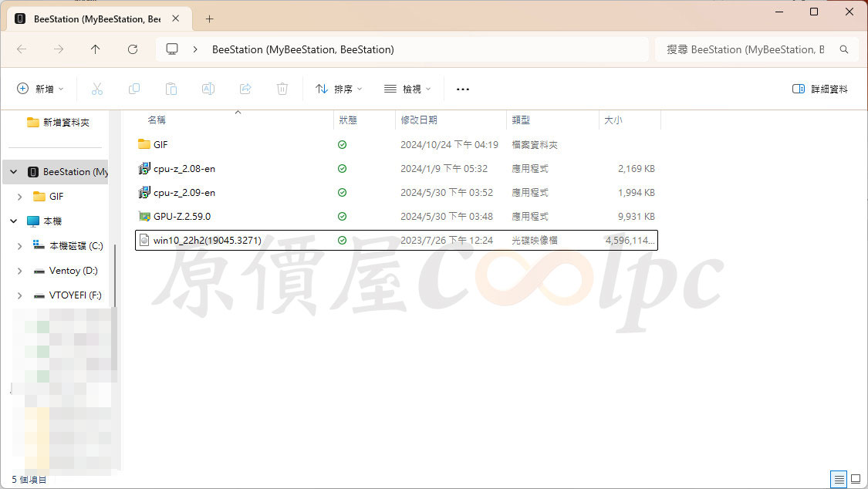Screen dimensions: 868x489
Task: Collapse the 本機 tree node
Action: click(x=14, y=221)
